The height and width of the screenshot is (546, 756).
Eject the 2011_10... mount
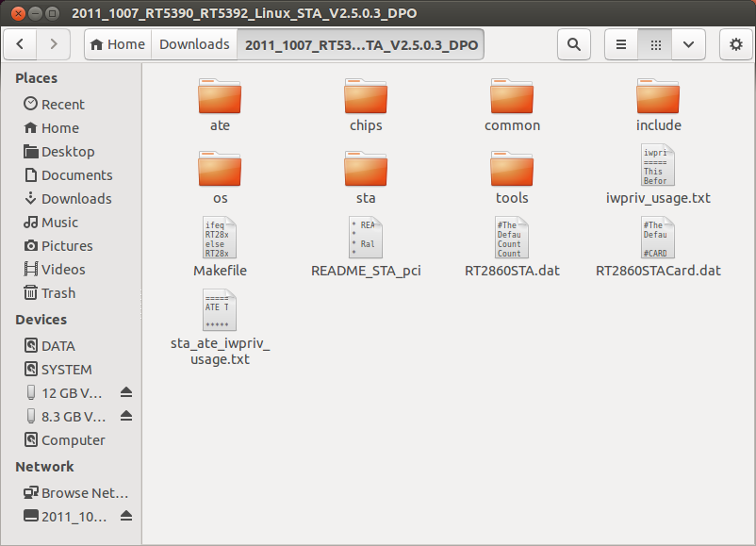pos(126,516)
